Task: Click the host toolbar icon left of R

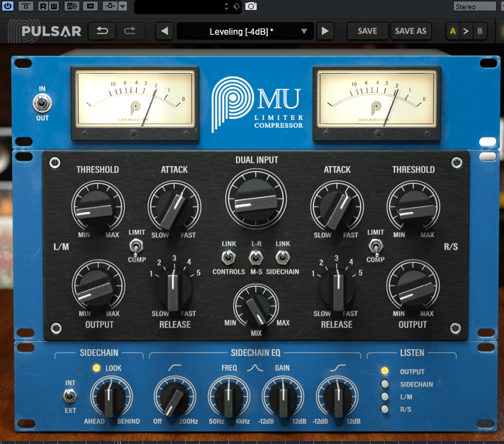Action: point(26,6)
